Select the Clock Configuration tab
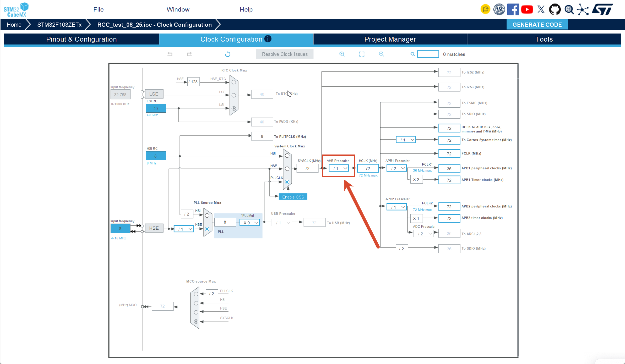The width and height of the screenshot is (625, 364). pos(236,39)
